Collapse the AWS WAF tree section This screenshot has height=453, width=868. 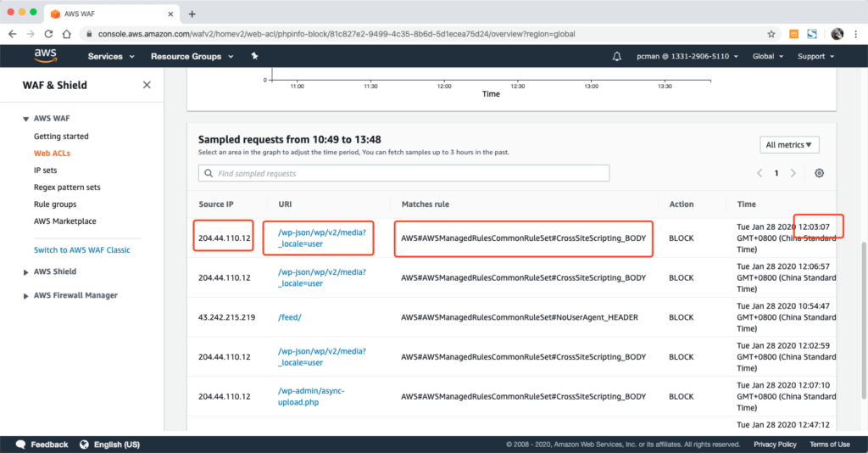click(25, 119)
